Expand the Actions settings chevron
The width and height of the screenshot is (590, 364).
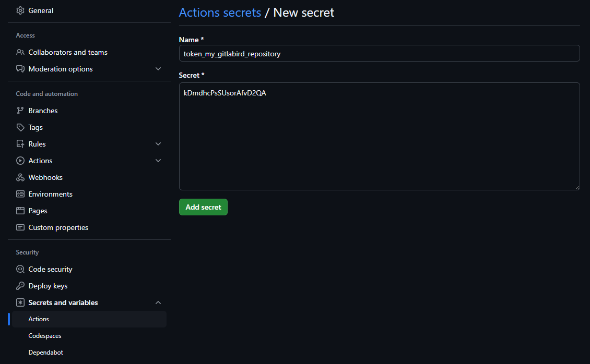(158, 161)
